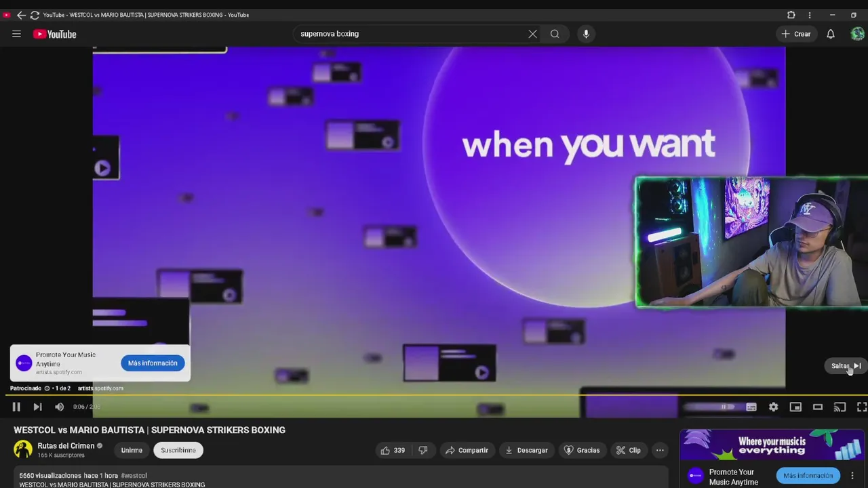Image resolution: width=868 pixels, height=488 pixels.
Task: Click 'Promote Your Music Anytime' overlay text
Action: point(66,359)
